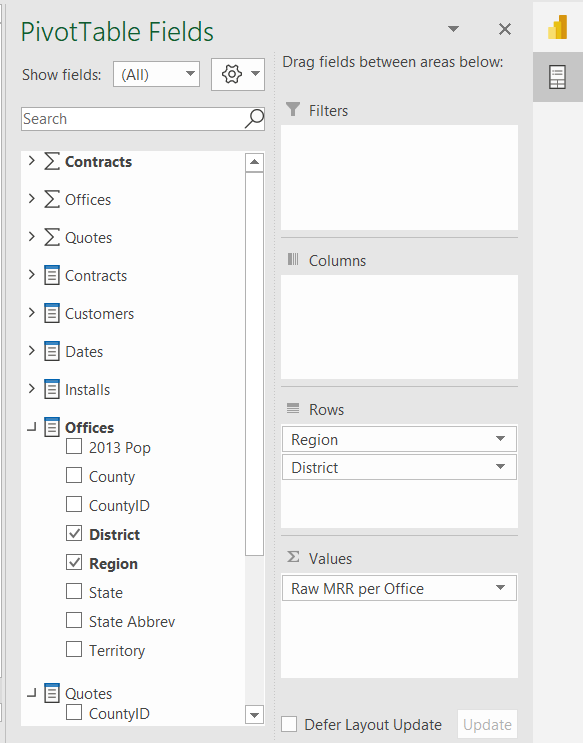Viewport: 586px width, 743px height.
Task: Open Region row field dropdown
Action: click(x=500, y=439)
